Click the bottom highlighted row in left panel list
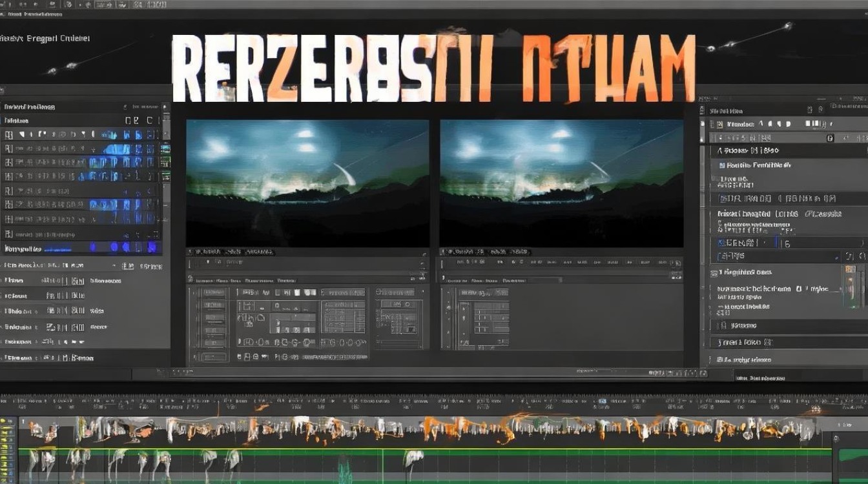This screenshot has width=868, height=484. coord(81,248)
